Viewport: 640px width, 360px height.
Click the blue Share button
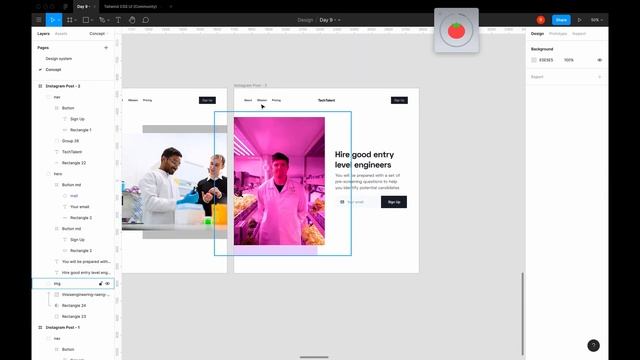click(561, 20)
